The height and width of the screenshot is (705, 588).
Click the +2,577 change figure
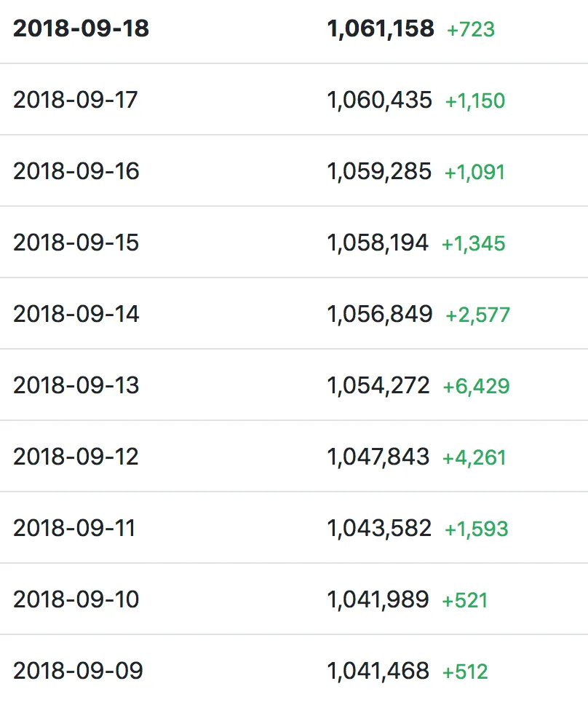pyautogui.click(x=477, y=315)
